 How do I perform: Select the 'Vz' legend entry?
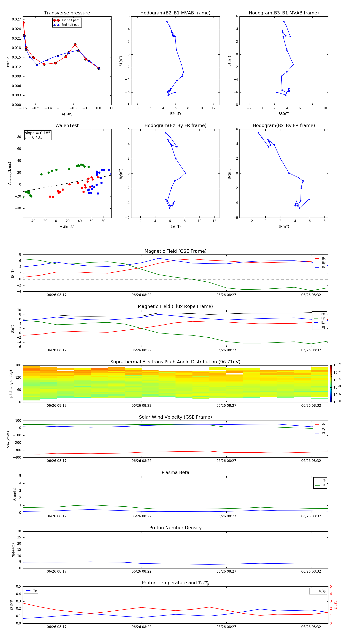pos(320,433)
